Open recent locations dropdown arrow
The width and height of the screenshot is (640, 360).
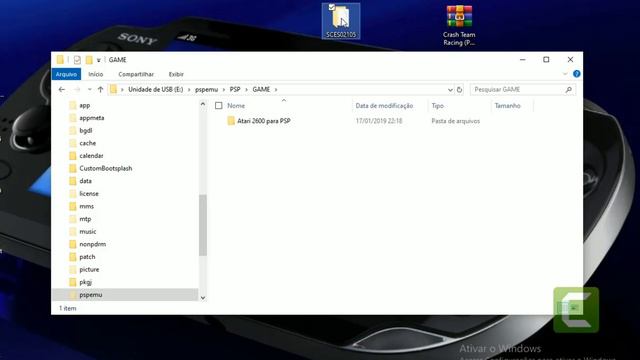pyautogui.click(x=89, y=89)
